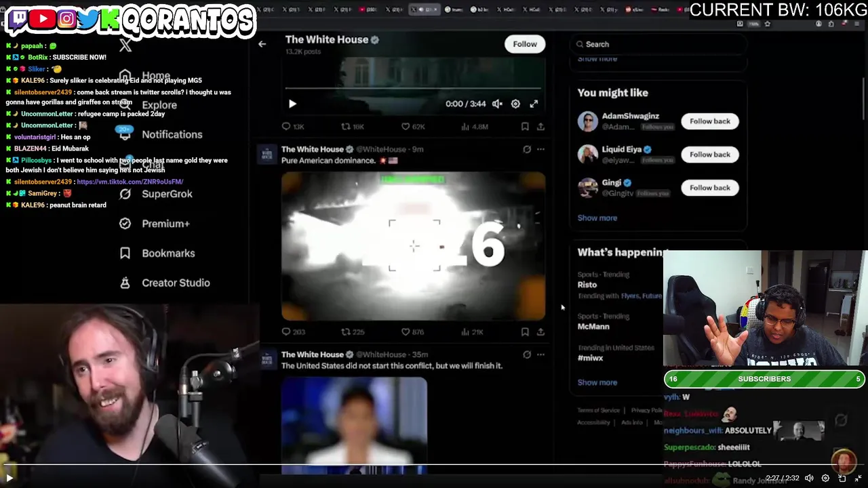Toggle the main player volume speaker
This screenshot has width=868, height=488.
(x=809, y=478)
